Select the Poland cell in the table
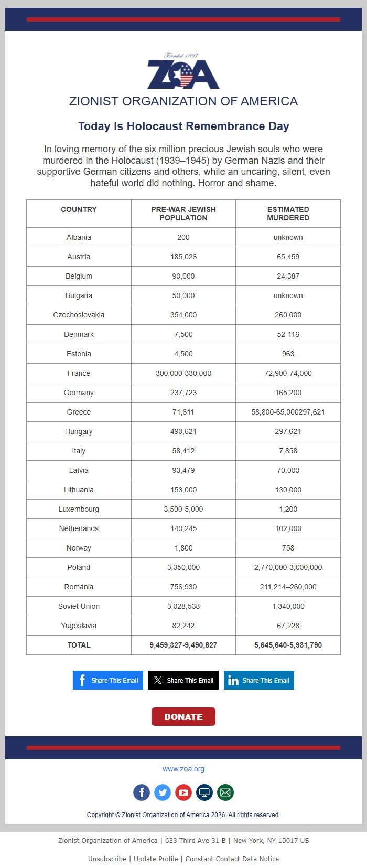The image size is (367, 868). (79, 567)
